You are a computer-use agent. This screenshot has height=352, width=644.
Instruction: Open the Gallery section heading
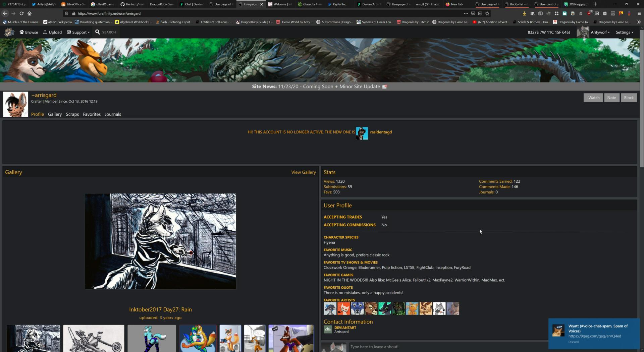click(x=13, y=172)
